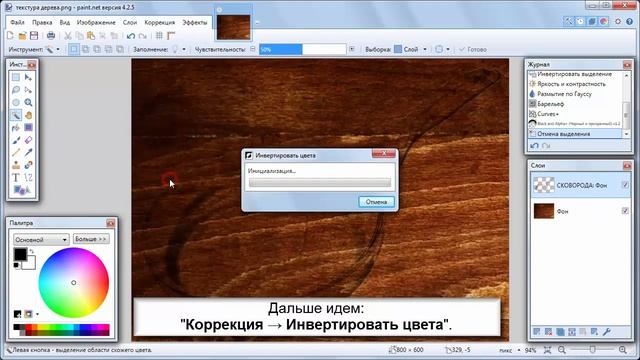Image resolution: width=640 pixels, height=360 pixels.
Task: Select the Clone Stamp tool
Action: [16, 165]
